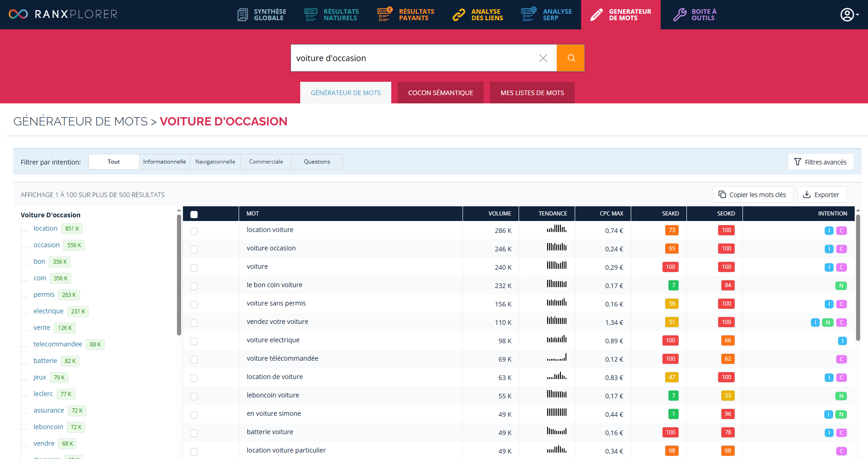The height and width of the screenshot is (459, 868).
Task: Open Mes Listes de Mots tab
Action: (x=532, y=93)
